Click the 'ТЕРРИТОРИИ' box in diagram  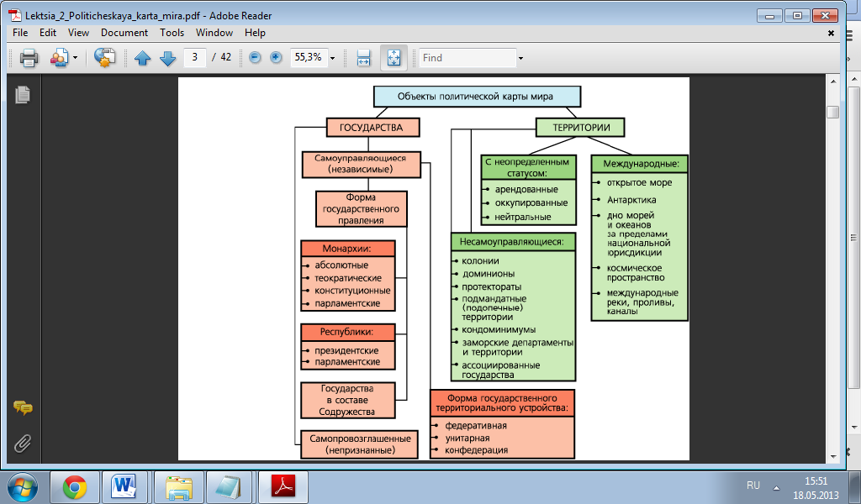tap(581, 127)
